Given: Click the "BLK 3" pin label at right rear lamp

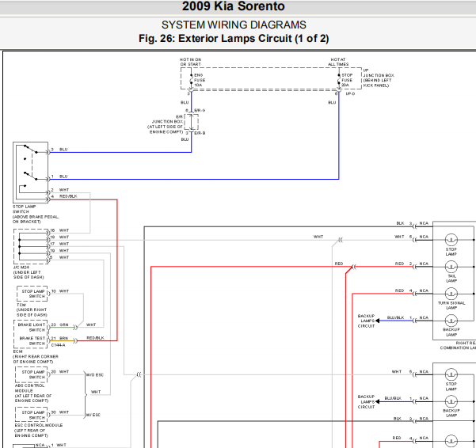Looking at the screenshot, I should tap(404, 223).
